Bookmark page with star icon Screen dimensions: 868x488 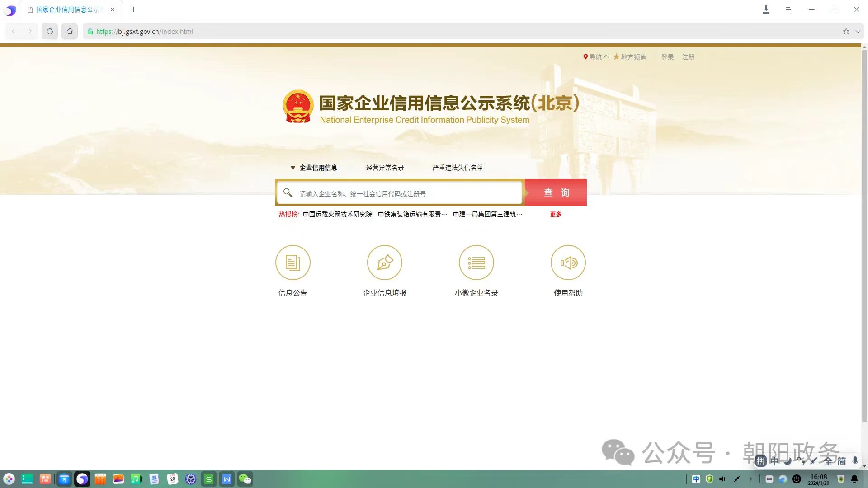point(846,32)
